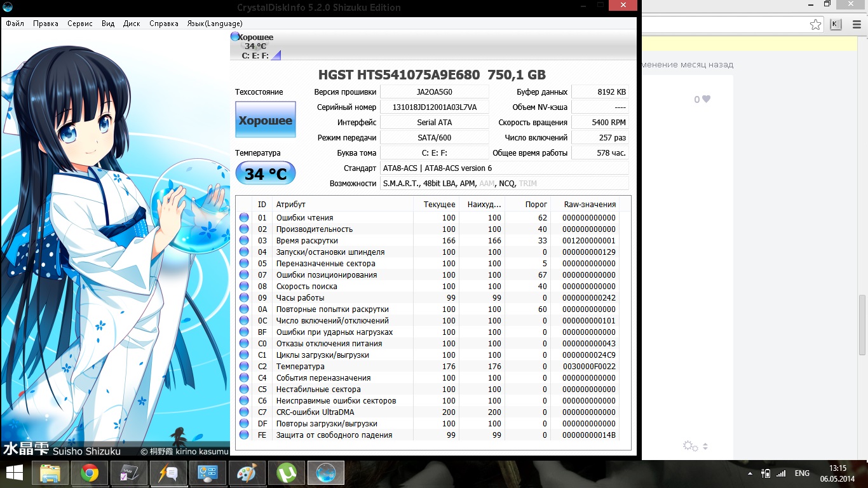Click the heart like icon on the web page

[x=706, y=99]
